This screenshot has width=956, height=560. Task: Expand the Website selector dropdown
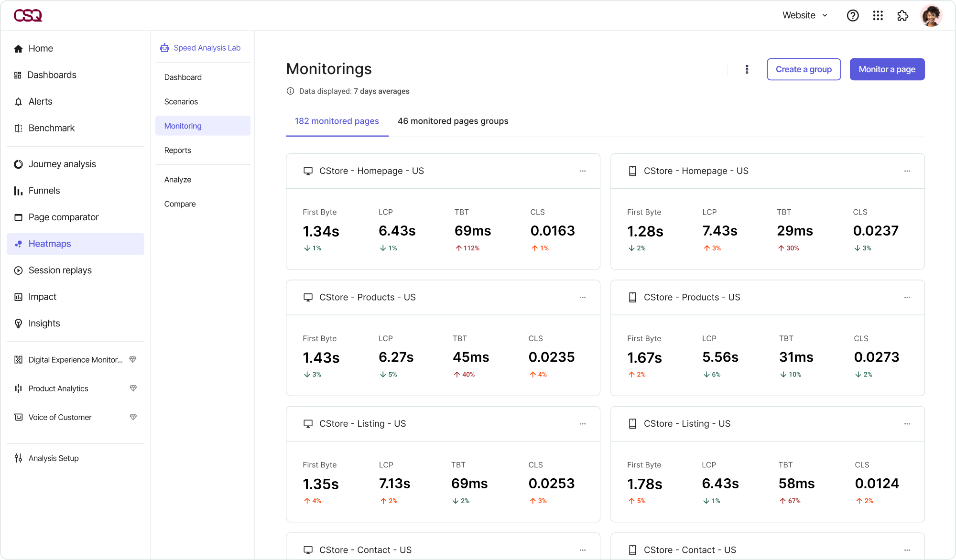(804, 15)
